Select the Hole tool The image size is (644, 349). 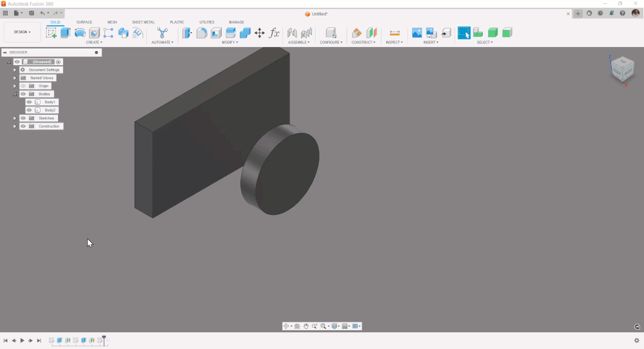[x=94, y=33]
